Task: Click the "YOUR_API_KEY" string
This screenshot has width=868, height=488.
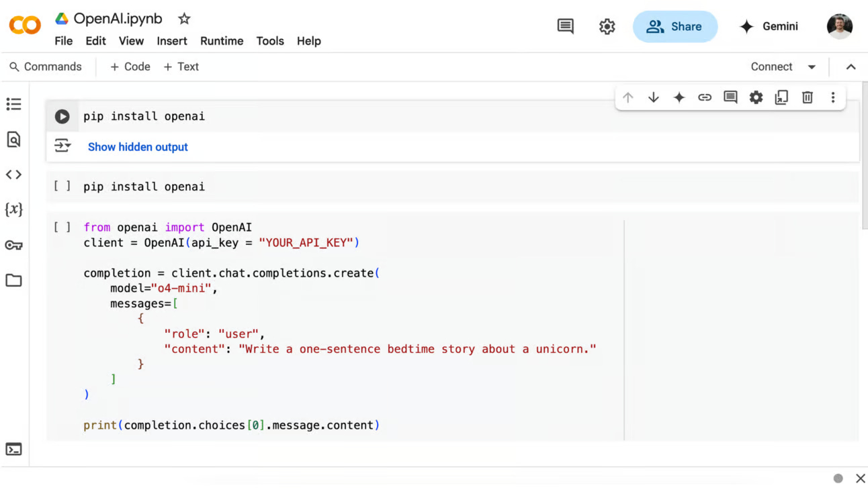Action: tap(306, 242)
